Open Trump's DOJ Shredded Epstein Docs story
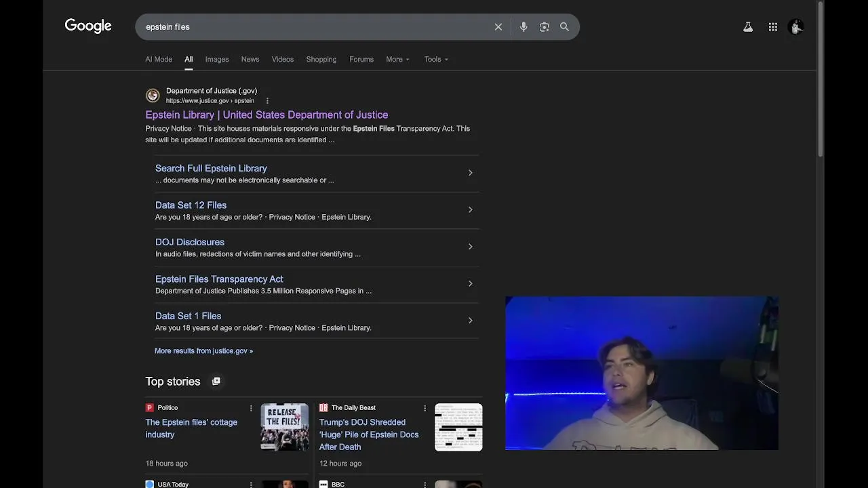 (369, 434)
